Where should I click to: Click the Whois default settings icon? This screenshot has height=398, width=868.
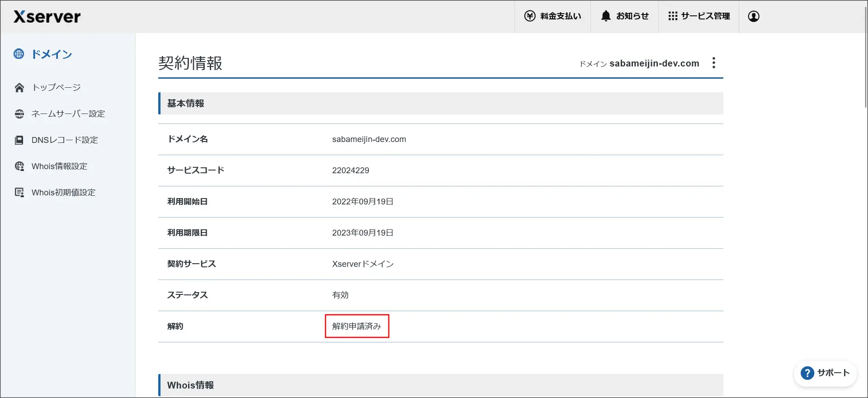[19, 193]
